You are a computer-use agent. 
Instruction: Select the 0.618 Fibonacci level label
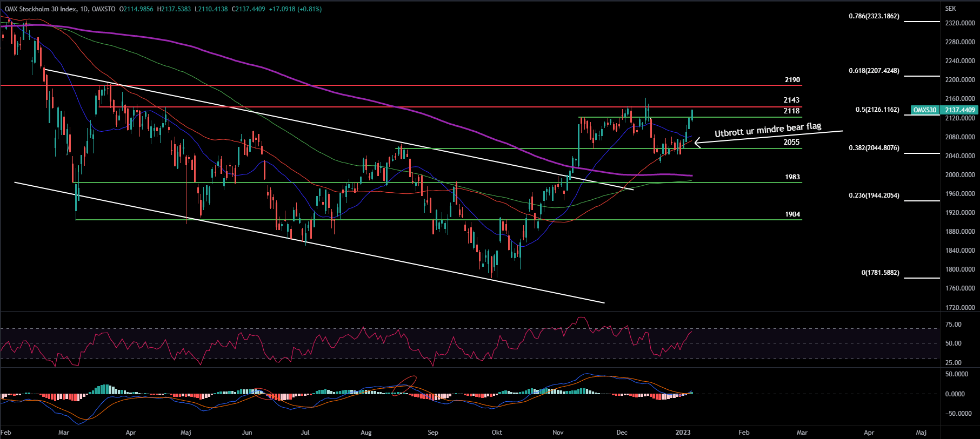coord(874,71)
